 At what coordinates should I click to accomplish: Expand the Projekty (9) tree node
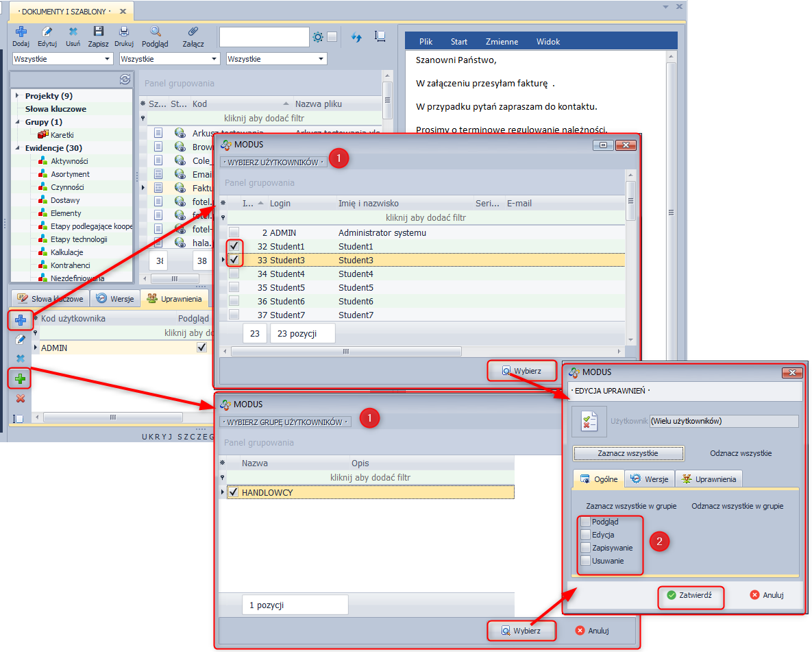point(18,96)
